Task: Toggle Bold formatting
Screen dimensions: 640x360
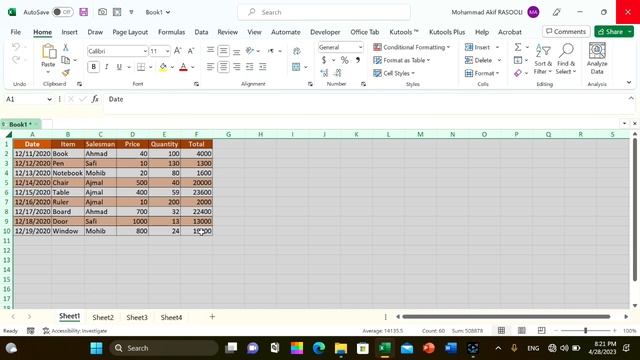Action: 93,67
